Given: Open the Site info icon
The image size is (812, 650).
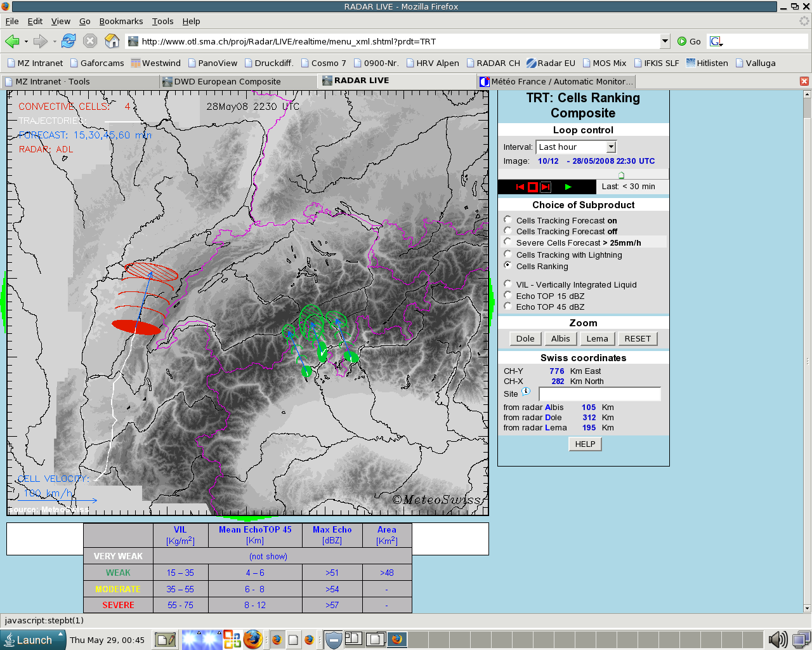Looking at the screenshot, I should pos(525,392).
